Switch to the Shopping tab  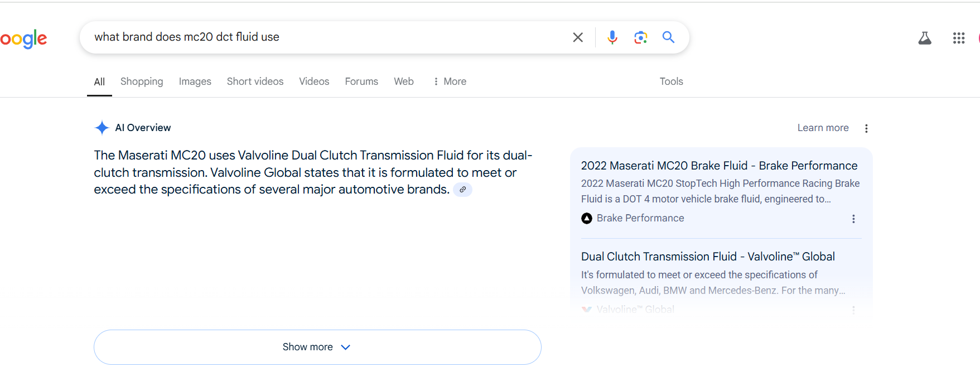[142, 81]
